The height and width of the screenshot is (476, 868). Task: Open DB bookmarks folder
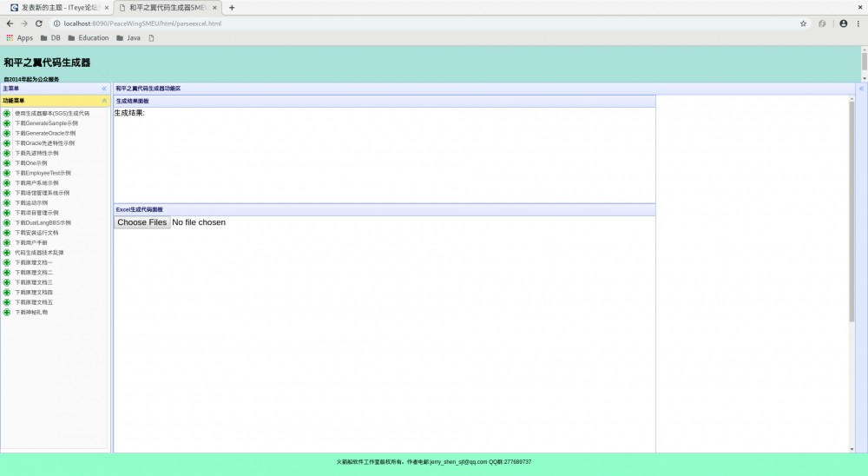(x=50, y=37)
